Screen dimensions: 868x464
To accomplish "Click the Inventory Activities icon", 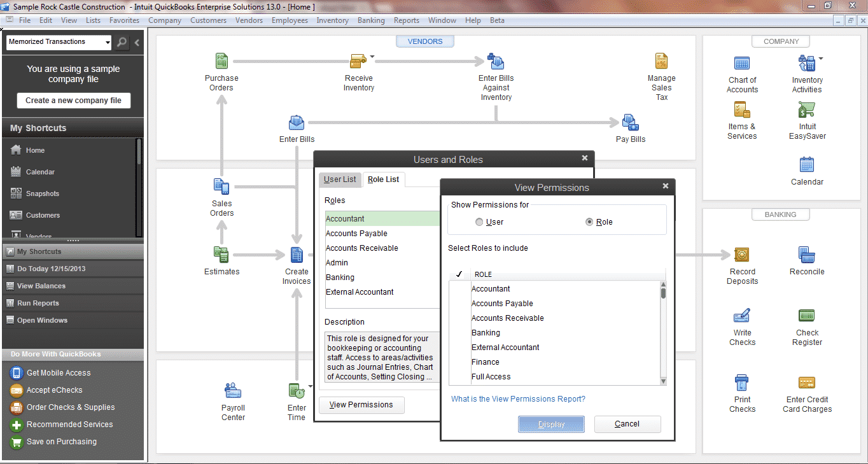I will tap(807, 63).
